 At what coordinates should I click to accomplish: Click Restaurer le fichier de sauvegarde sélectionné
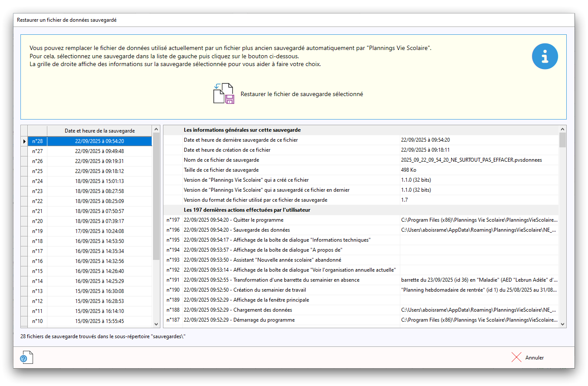click(x=302, y=94)
